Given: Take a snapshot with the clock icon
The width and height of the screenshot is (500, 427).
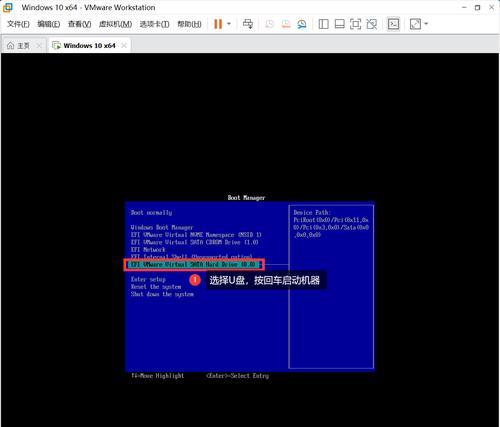Looking at the screenshot, I should click(270, 24).
